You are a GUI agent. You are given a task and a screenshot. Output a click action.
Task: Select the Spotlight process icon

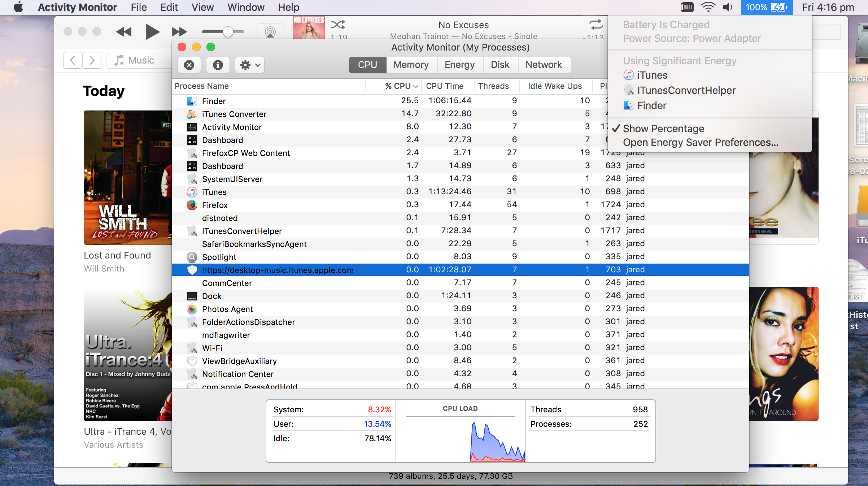pyautogui.click(x=192, y=257)
